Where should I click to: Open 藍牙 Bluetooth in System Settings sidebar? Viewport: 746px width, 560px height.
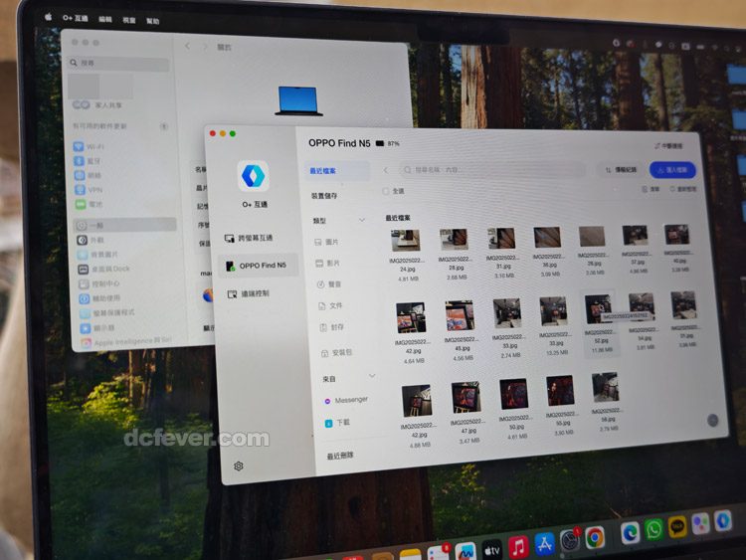pyautogui.click(x=88, y=161)
